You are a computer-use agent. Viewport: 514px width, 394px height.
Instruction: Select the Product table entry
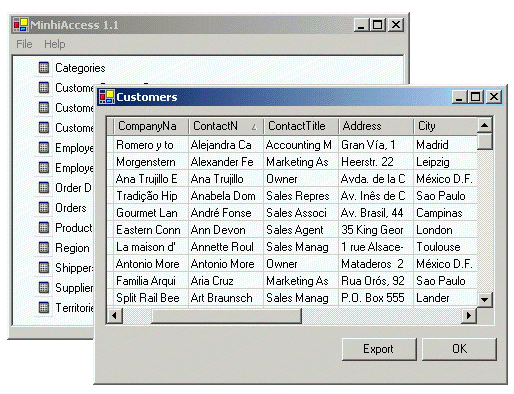(x=74, y=228)
